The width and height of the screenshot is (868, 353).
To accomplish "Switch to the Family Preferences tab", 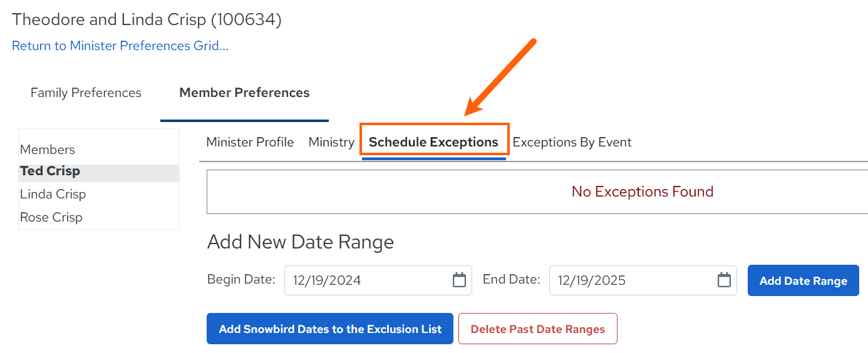I will click(86, 93).
